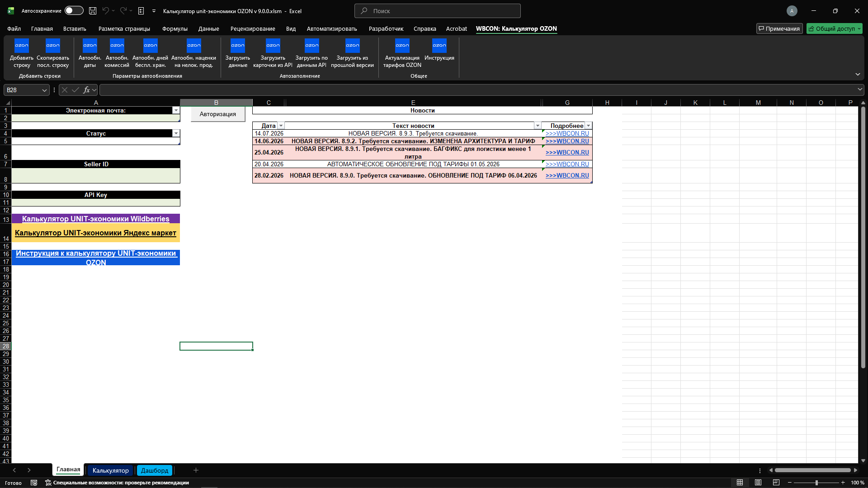Open 'Калькулятор UNIT-экономики Яндекс маркет' link
This screenshot has width=868, height=488.
point(95,233)
